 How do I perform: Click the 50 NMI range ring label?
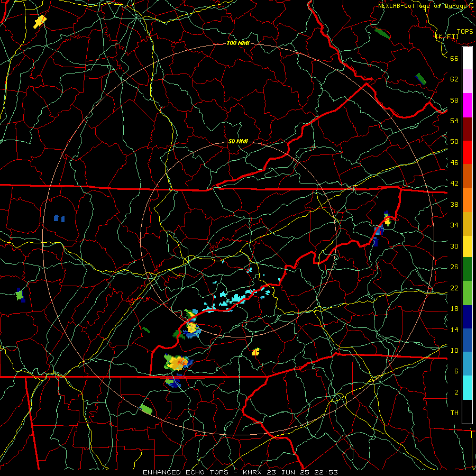(237, 141)
